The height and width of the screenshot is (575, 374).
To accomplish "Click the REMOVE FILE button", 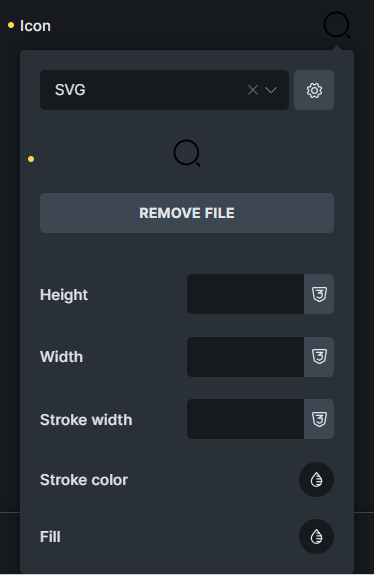I will [x=187, y=213].
